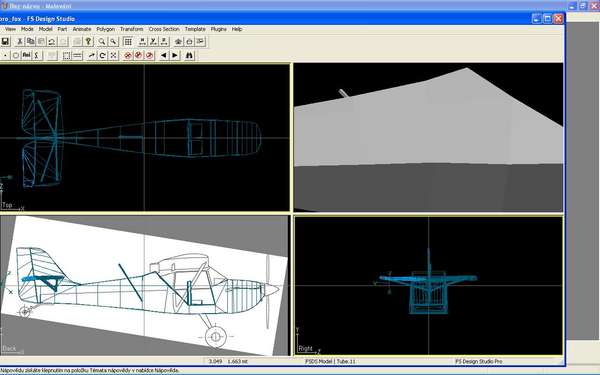Select the rotate tool icon

click(x=103, y=55)
